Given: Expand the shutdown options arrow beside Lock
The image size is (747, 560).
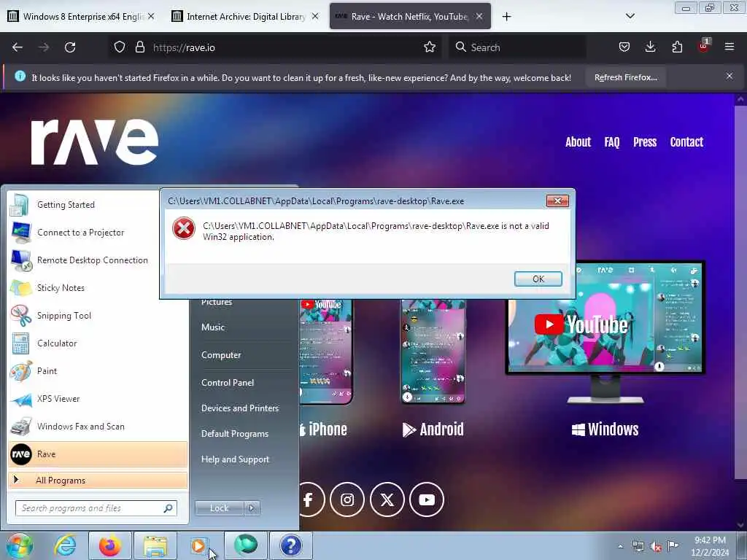Looking at the screenshot, I should click(252, 508).
